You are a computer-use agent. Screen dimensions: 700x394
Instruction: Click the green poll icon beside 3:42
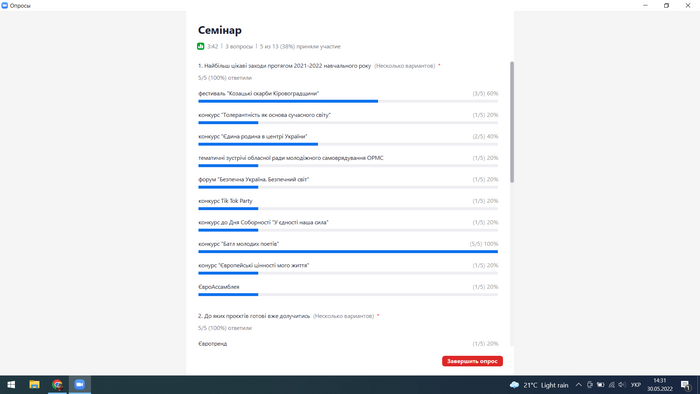point(201,46)
